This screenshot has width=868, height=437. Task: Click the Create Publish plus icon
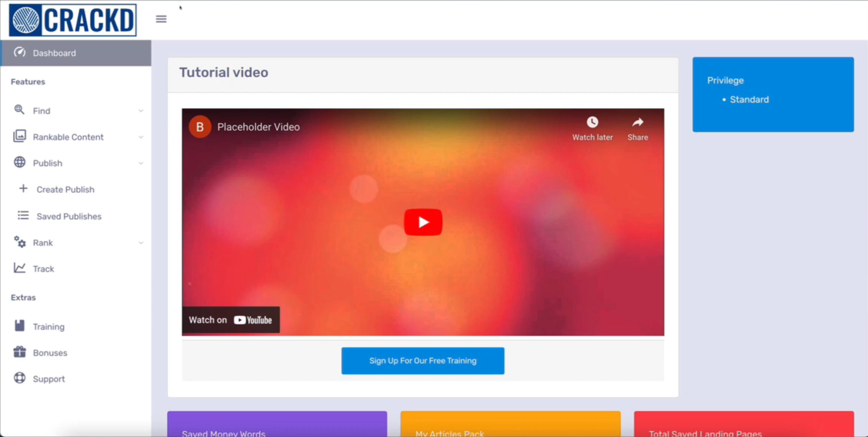point(23,189)
